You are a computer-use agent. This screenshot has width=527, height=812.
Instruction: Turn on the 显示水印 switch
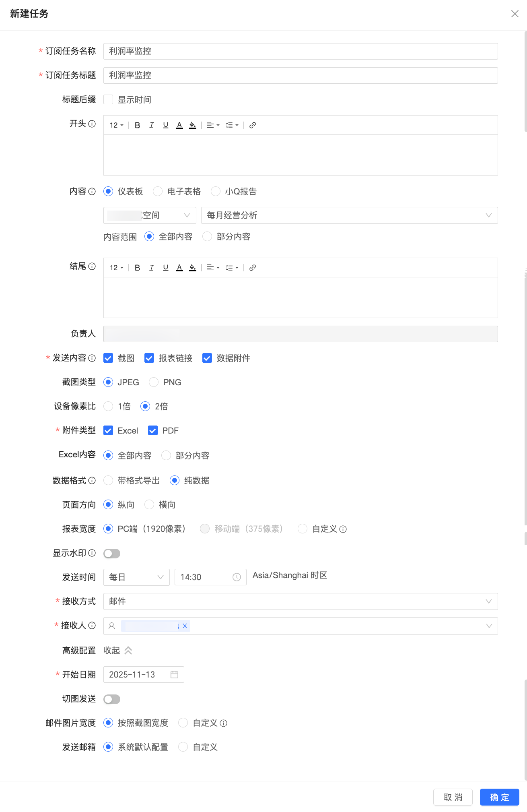[x=112, y=554]
